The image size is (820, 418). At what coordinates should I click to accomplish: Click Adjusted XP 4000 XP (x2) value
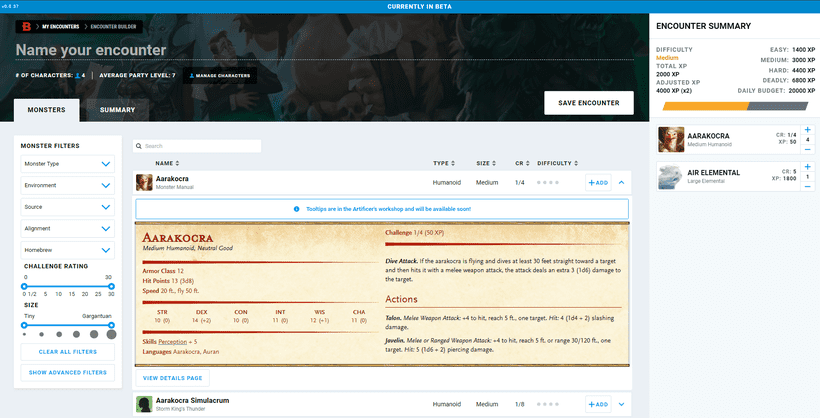tap(674, 91)
